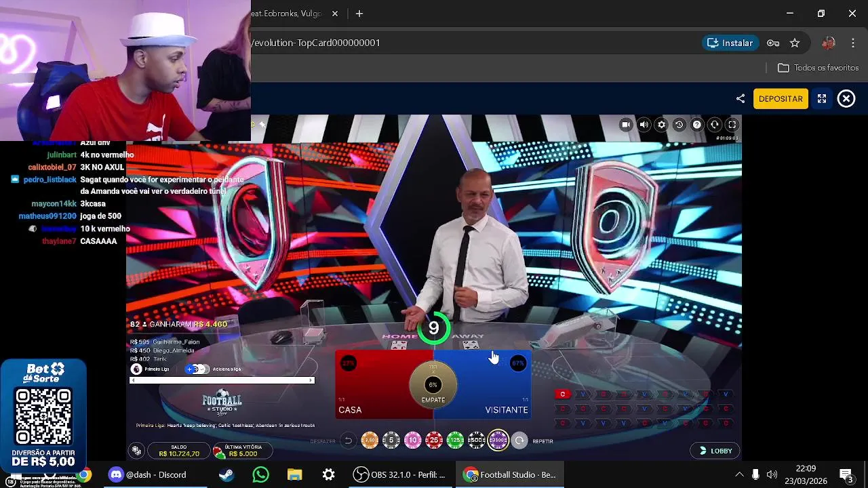Toggle the Adicionar Liga switch
Image resolution: width=868 pixels, height=488 pixels.
tap(196, 369)
